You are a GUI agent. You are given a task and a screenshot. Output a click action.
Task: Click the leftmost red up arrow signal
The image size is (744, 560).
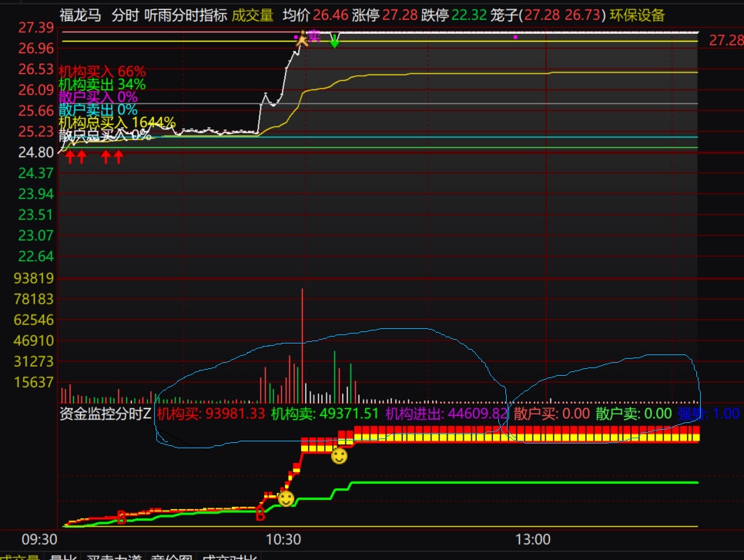click(70, 157)
